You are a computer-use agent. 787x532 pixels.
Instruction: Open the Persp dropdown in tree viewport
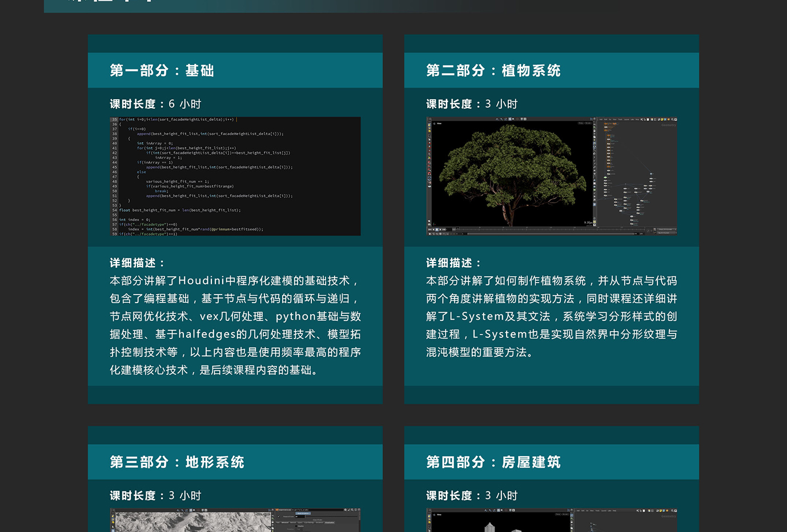(581, 123)
